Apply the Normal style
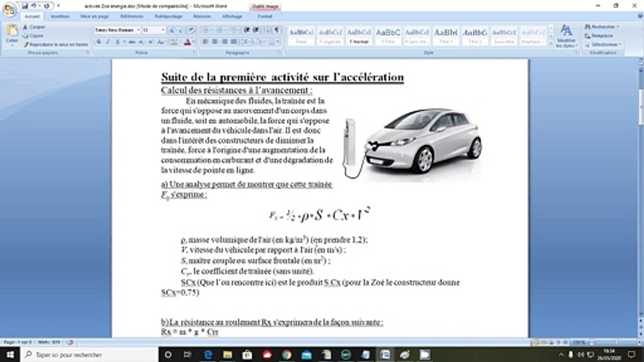Screen dimensions: 644x362 [x=359, y=36]
